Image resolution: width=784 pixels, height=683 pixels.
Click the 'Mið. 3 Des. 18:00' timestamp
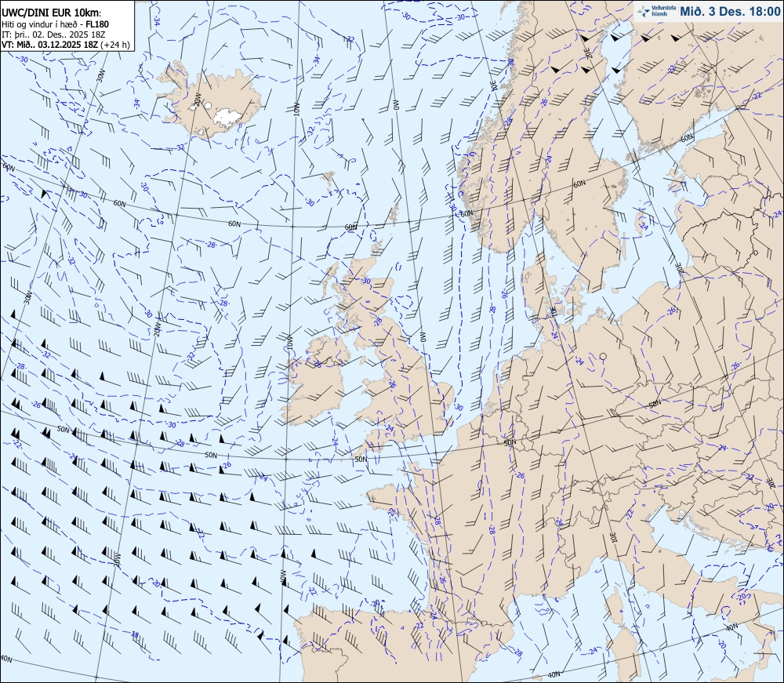(x=730, y=11)
